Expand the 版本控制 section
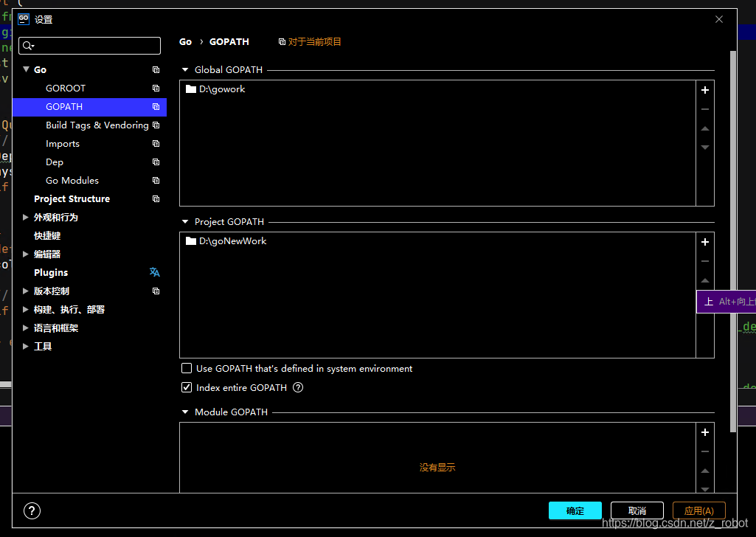756x537 pixels. [26, 291]
